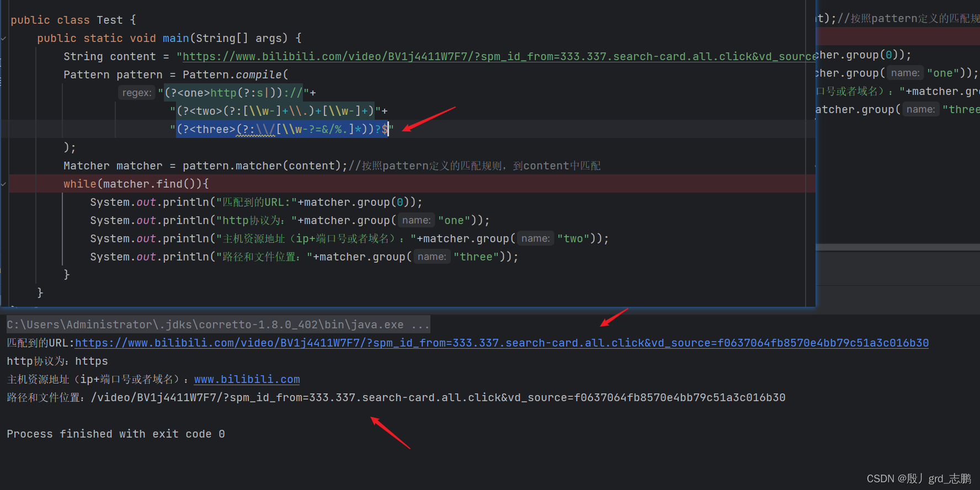980x490 pixels.
Task: Click the 'name:' hint before "three" in the front editor
Action: (x=432, y=257)
